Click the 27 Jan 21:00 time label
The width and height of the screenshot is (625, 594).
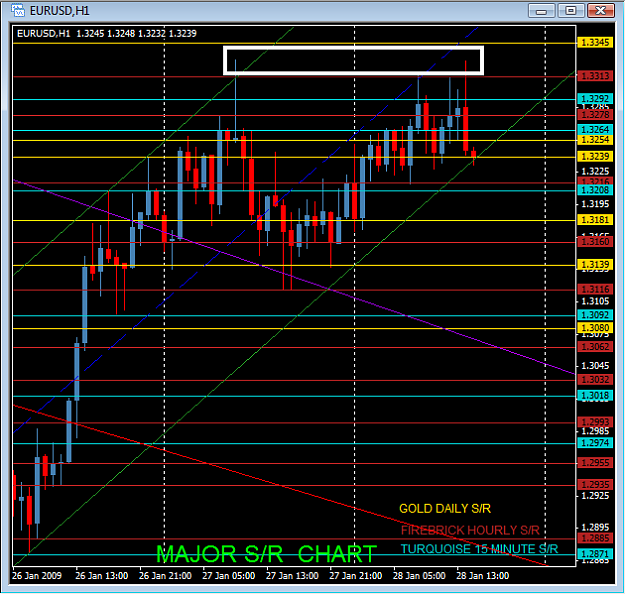tap(356, 576)
